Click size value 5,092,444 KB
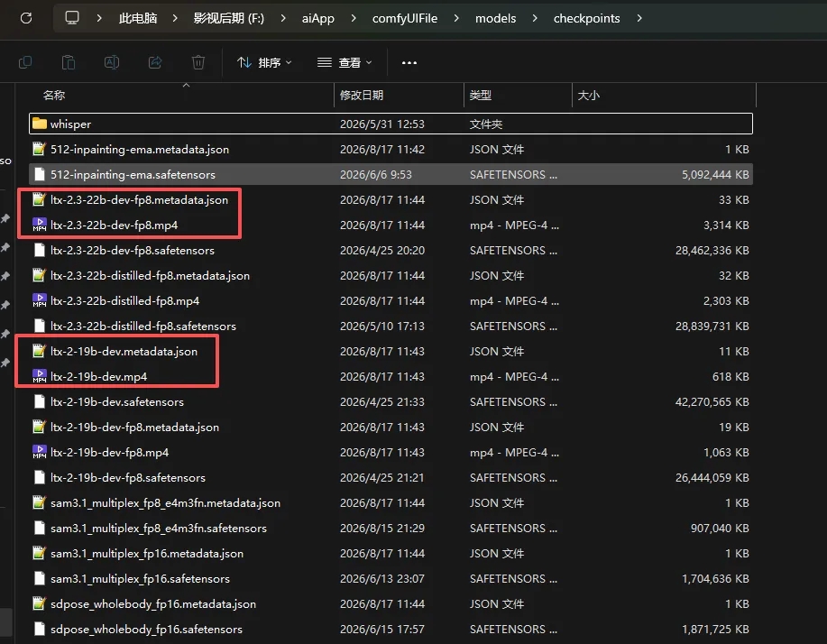The width and height of the screenshot is (827, 644). [715, 175]
